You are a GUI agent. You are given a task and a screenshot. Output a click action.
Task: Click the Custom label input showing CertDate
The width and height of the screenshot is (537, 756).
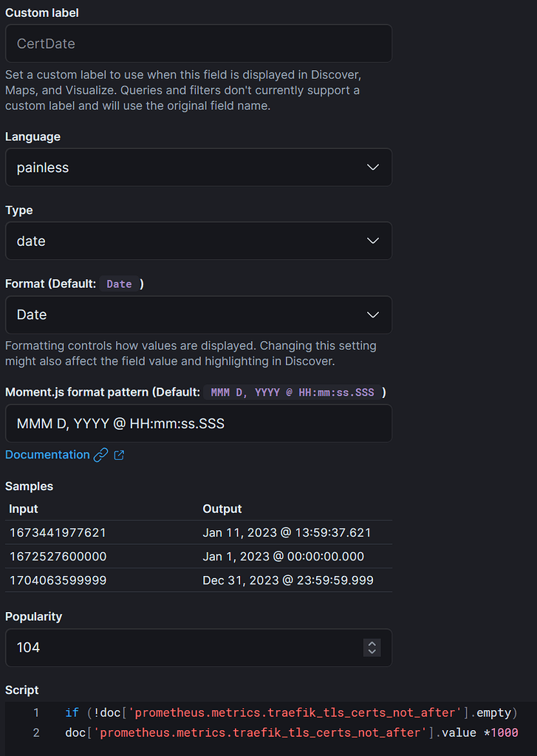[199, 44]
